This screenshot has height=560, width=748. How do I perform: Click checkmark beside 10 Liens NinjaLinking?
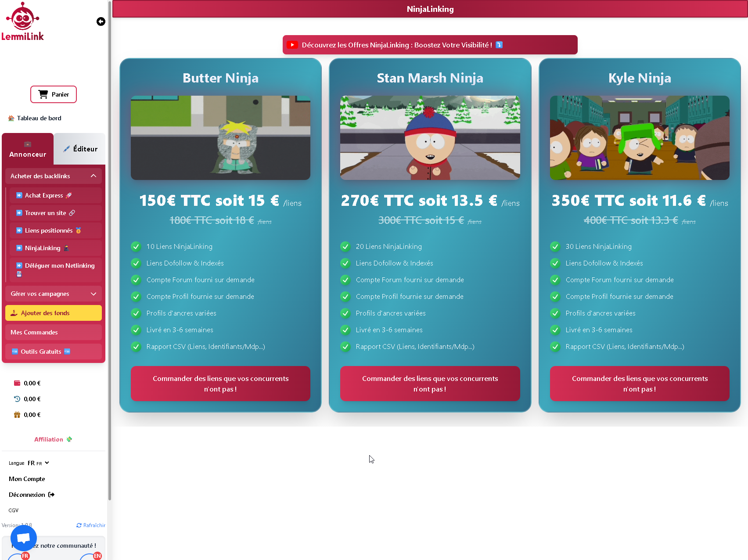136,246
